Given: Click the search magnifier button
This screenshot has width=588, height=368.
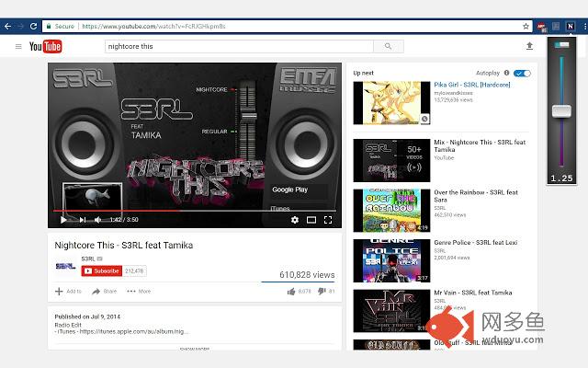Looking at the screenshot, I should pos(388,46).
